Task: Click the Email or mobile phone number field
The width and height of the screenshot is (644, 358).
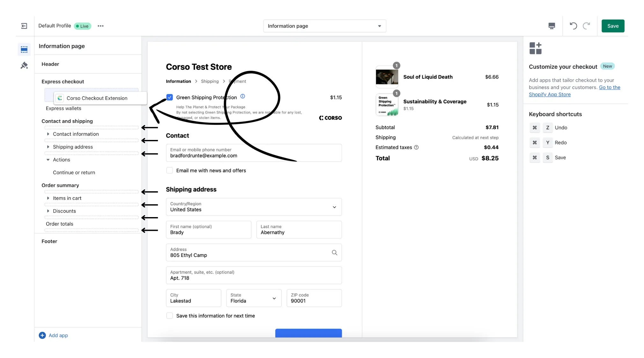Action: [254, 153]
